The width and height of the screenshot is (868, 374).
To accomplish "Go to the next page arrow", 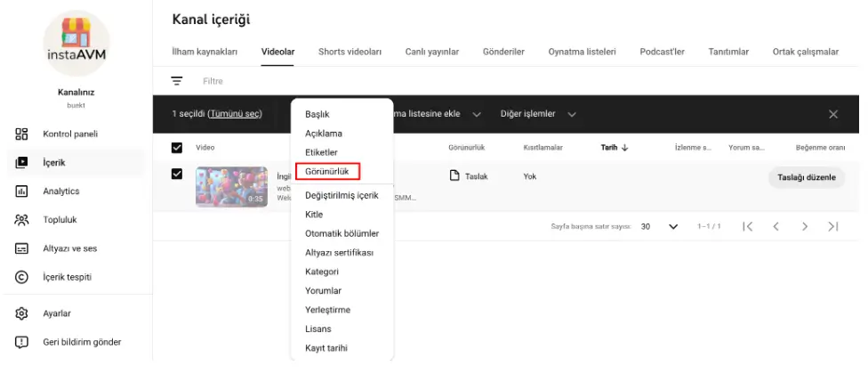I will click(x=805, y=226).
